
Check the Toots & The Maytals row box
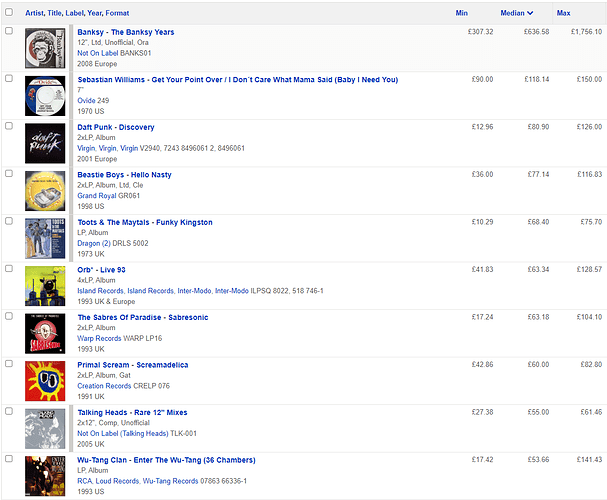click(x=9, y=221)
